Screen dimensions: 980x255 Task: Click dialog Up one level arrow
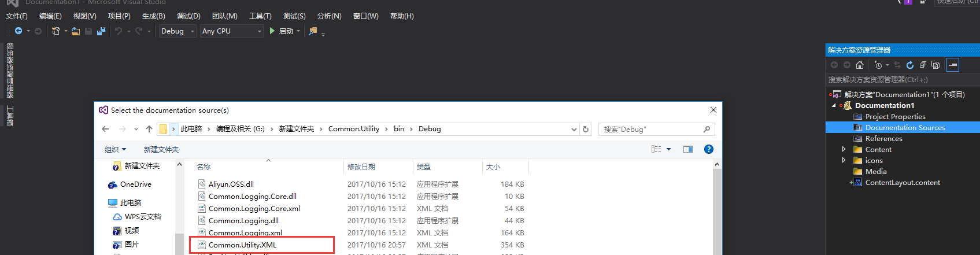click(x=149, y=129)
